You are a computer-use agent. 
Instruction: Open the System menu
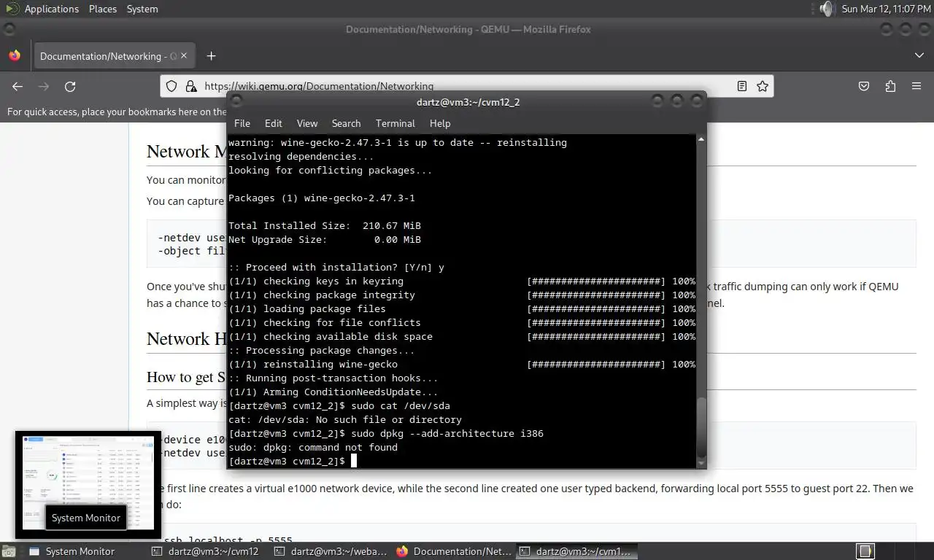[x=142, y=9]
